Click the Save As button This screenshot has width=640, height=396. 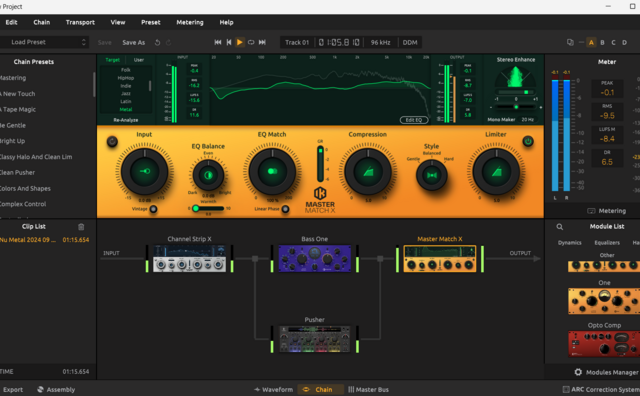click(x=133, y=42)
